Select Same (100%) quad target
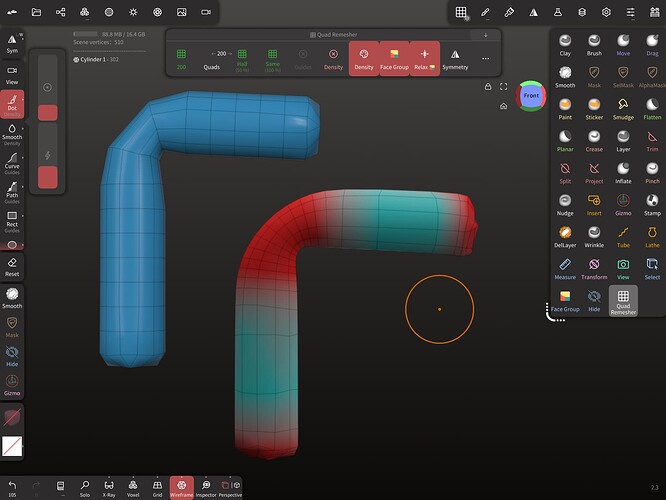Image resolution: width=666 pixels, height=500 pixels. tap(273, 59)
